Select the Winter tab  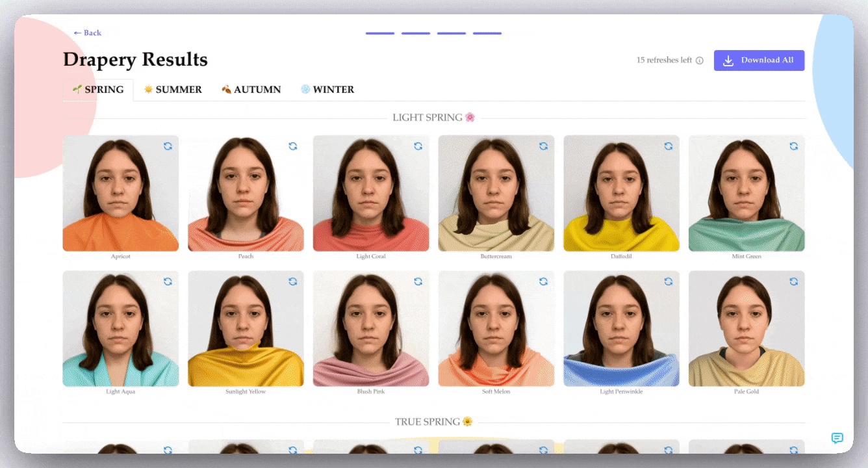pyautogui.click(x=327, y=90)
